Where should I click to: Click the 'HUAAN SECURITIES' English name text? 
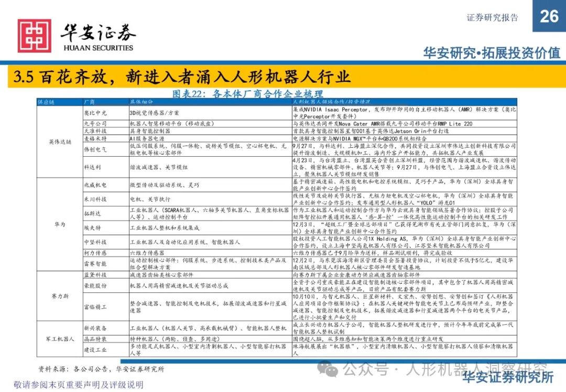point(98,48)
